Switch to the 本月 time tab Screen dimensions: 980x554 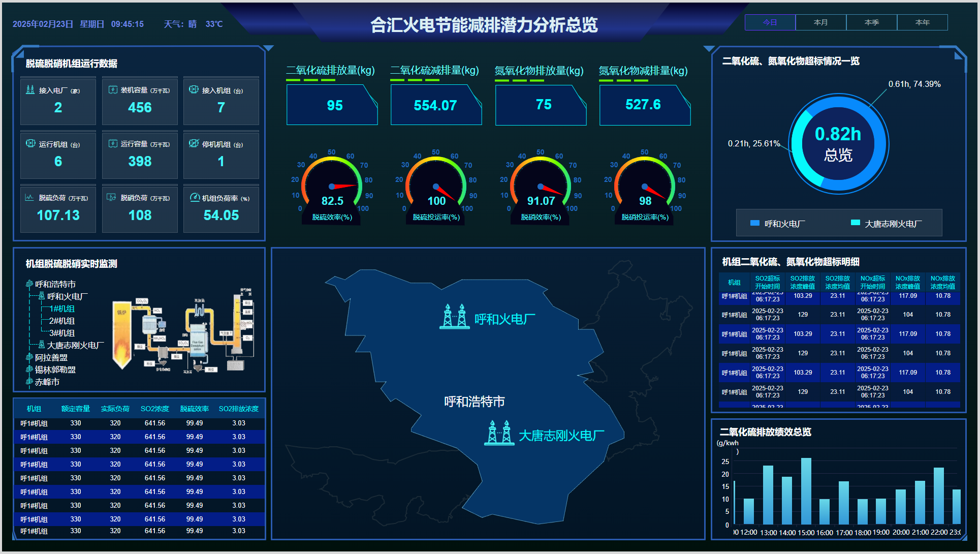(820, 22)
